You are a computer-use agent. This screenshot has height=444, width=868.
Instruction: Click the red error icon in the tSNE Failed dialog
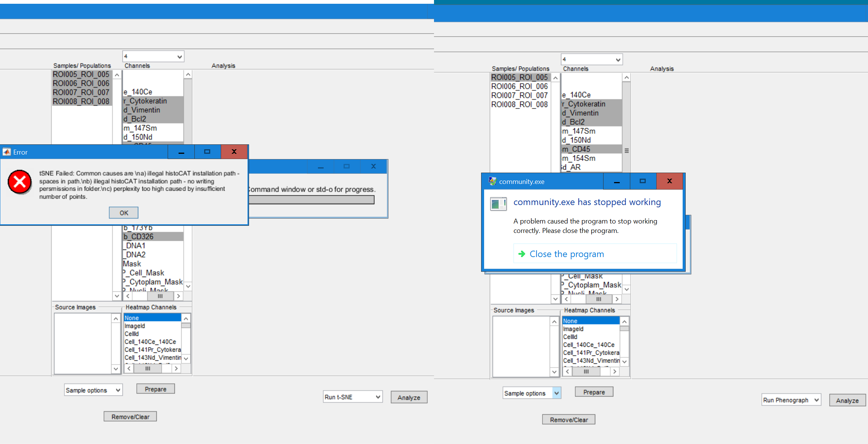pyautogui.click(x=20, y=182)
